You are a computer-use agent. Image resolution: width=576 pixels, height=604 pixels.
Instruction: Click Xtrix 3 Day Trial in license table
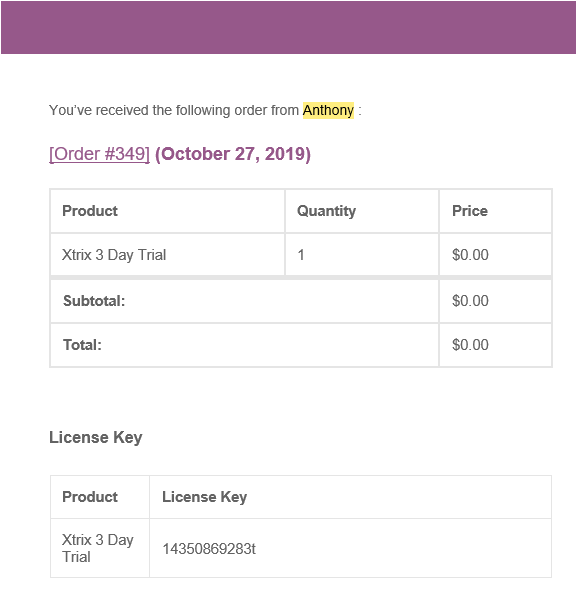[x=98, y=548]
